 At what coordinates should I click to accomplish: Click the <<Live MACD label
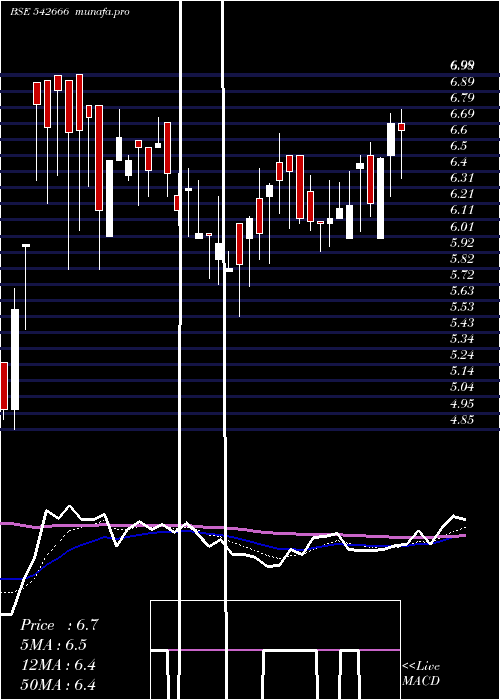421,673
